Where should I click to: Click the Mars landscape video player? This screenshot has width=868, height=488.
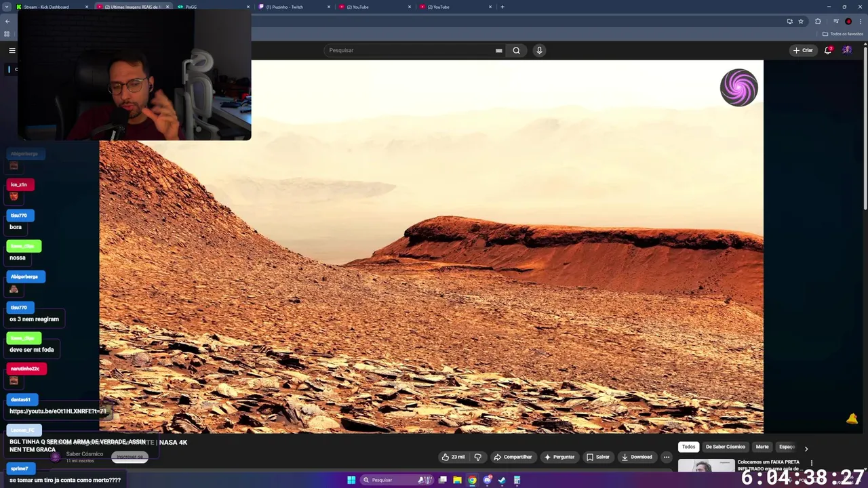431,247
